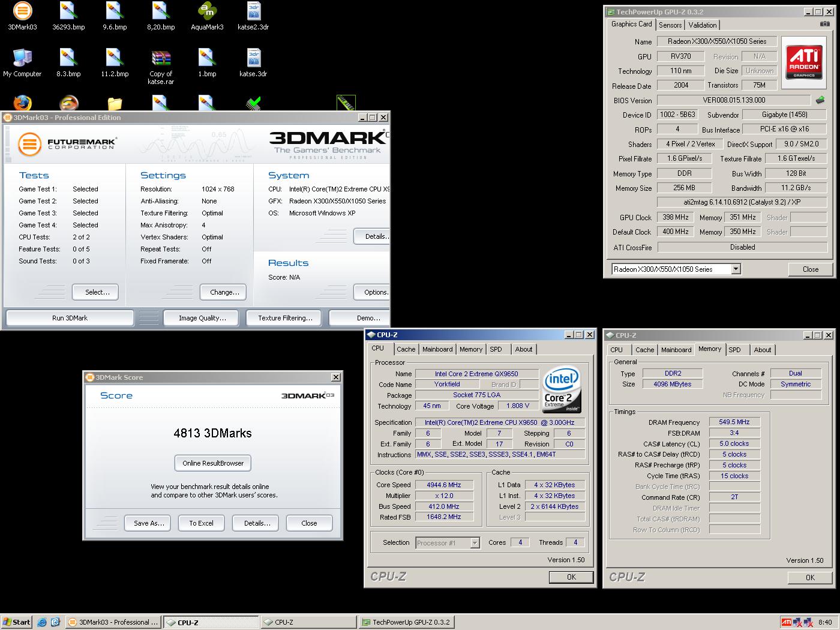Switch to the TechPowerUp GPU-Z taskbar item
Viewport: 840px width, 630px height.
(406, 622)
